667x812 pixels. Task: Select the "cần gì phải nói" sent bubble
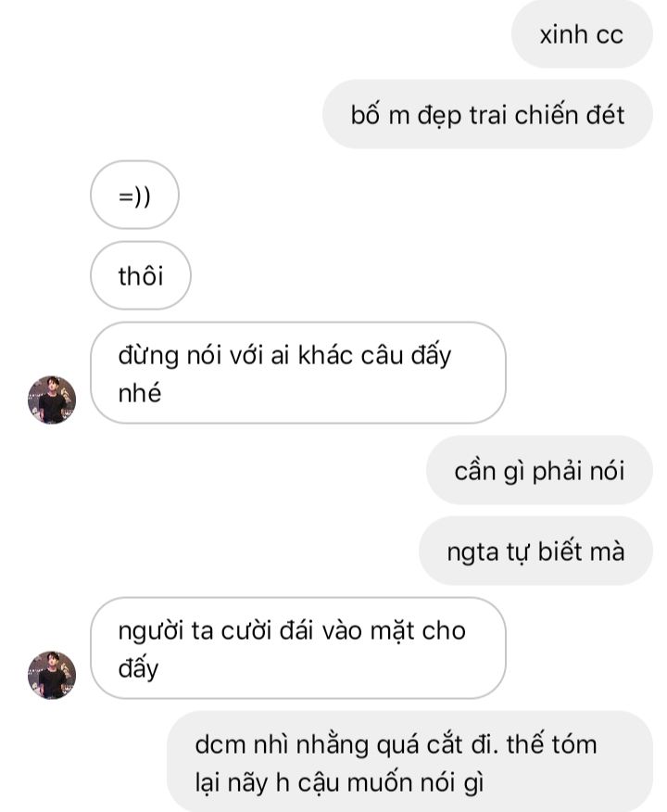[539, 470]
